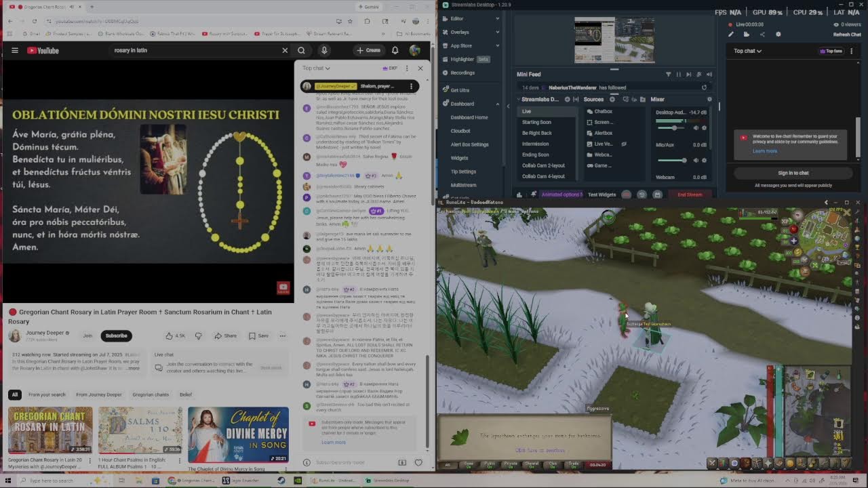The height and width of the screenshot is (488, 868).
Task: Open performance stats icon in Streamlabs footer
Action: point(519,195)
